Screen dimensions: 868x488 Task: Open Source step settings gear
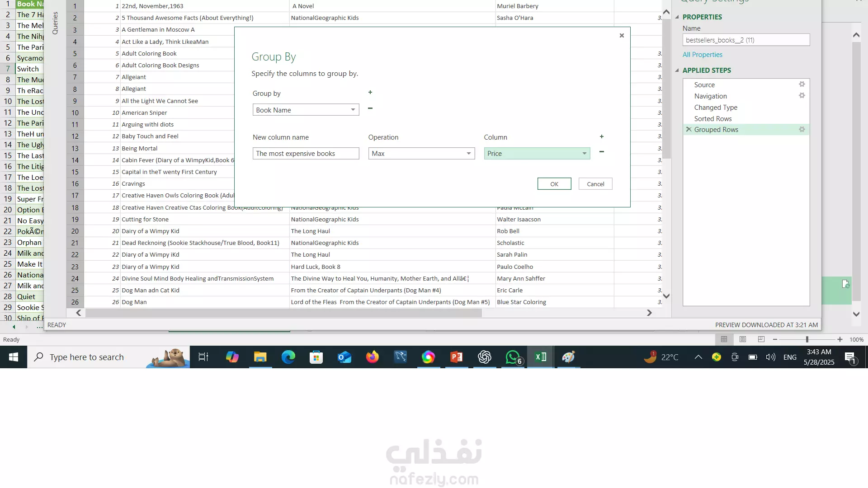pos(802,84)
